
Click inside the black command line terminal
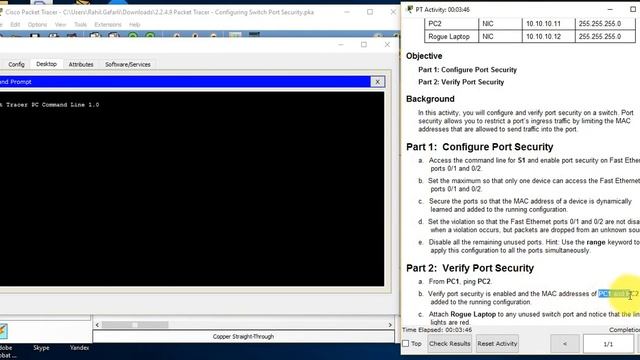point(192,189)
